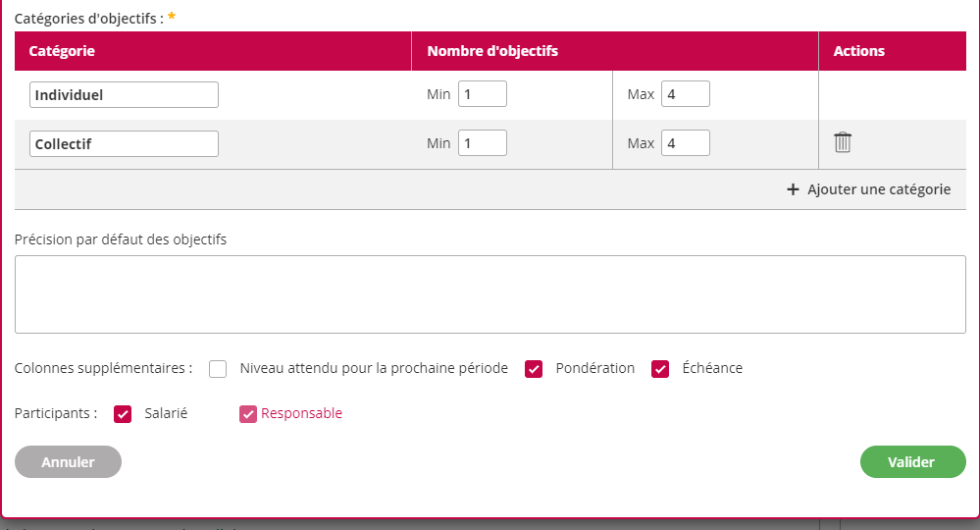The image size is (980, 530).
Task: Enable Niveau attendu pour la prochaine période
Action: [218, 369]
